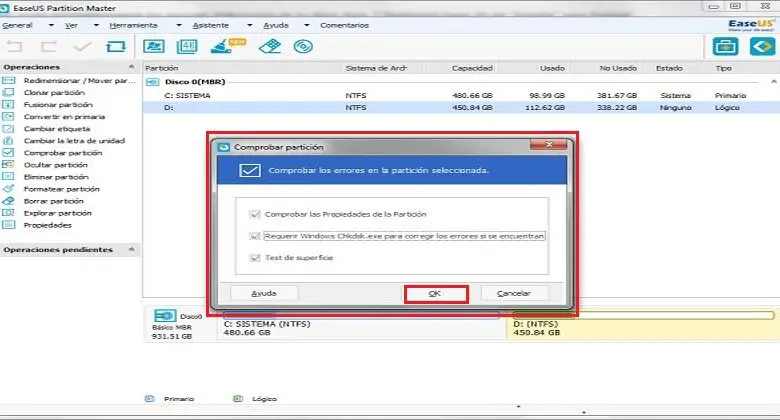Open the Herramienta menu dropdown arrow
The width and height of the screenshot is (780, 420).
(x=179, y=25)
